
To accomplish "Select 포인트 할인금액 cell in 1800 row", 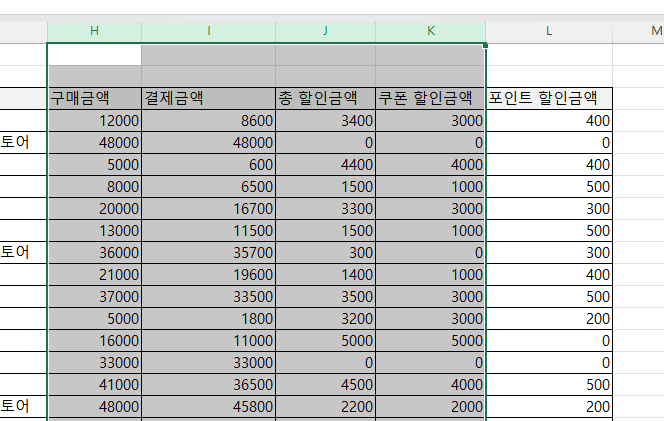I will click(x=549, y=319).
